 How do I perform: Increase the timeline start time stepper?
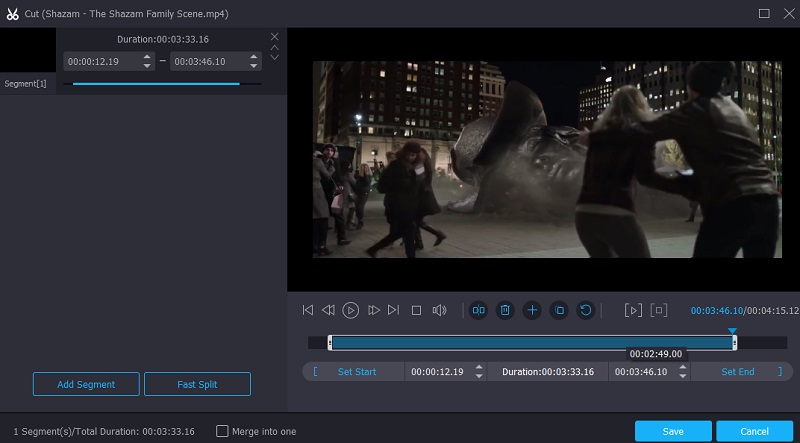pos(479,367)
